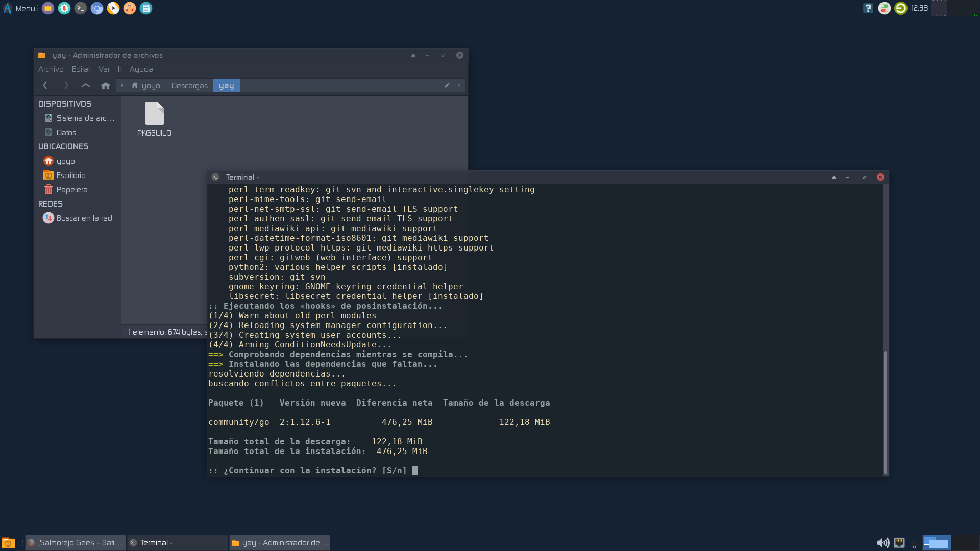Launch the text editor icon in top panel
Screen dimensions: 980x551
click(146, 8)
